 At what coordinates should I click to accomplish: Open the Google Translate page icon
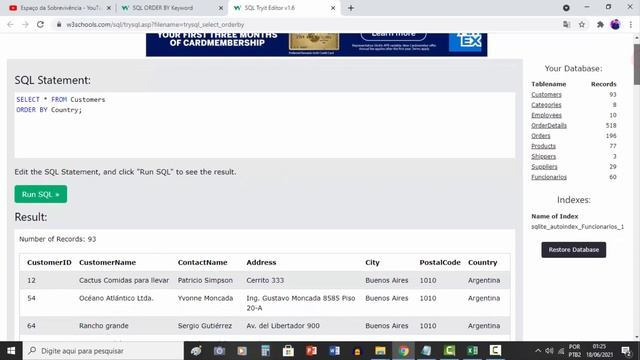(x=566, y=24)
